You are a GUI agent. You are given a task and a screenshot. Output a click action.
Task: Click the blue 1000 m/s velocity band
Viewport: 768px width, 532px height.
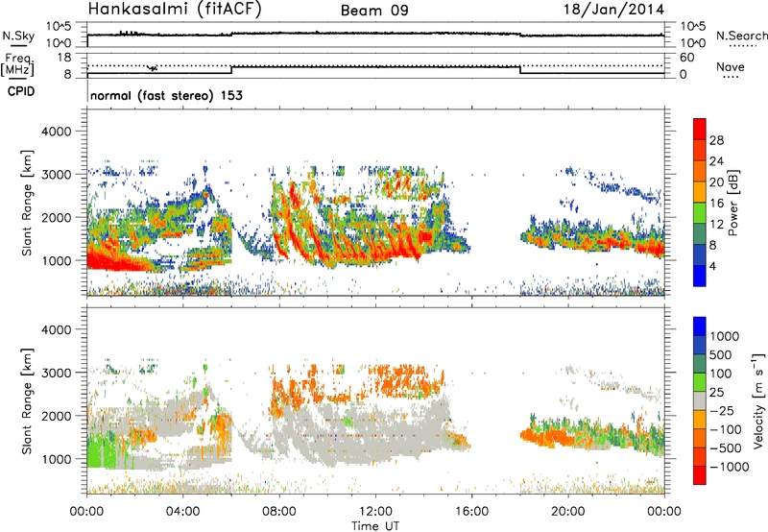pyautogui.click(x=700, y=326)
